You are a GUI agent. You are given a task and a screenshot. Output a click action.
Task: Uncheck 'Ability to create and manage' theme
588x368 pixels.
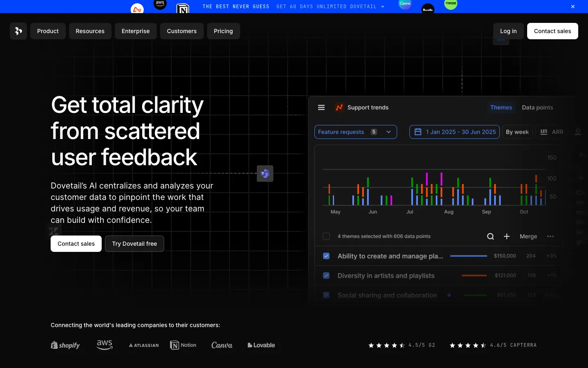(x=326, y=256)
